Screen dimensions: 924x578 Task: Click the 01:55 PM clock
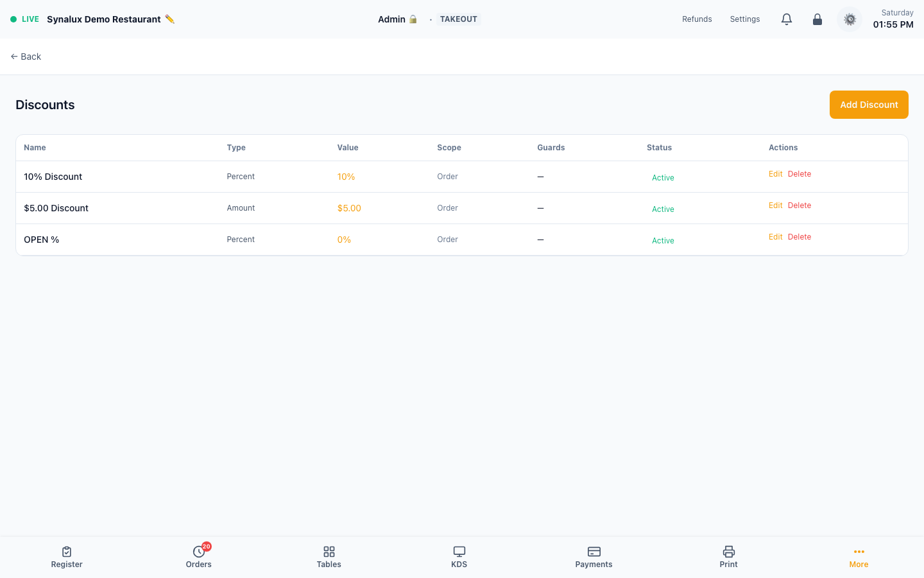point(893,24)
